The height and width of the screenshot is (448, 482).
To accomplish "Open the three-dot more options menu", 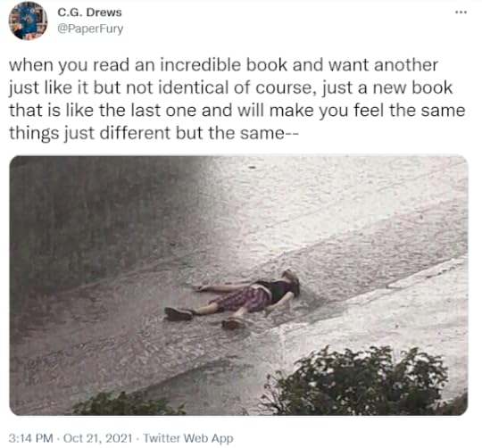I will click(461, 12).
